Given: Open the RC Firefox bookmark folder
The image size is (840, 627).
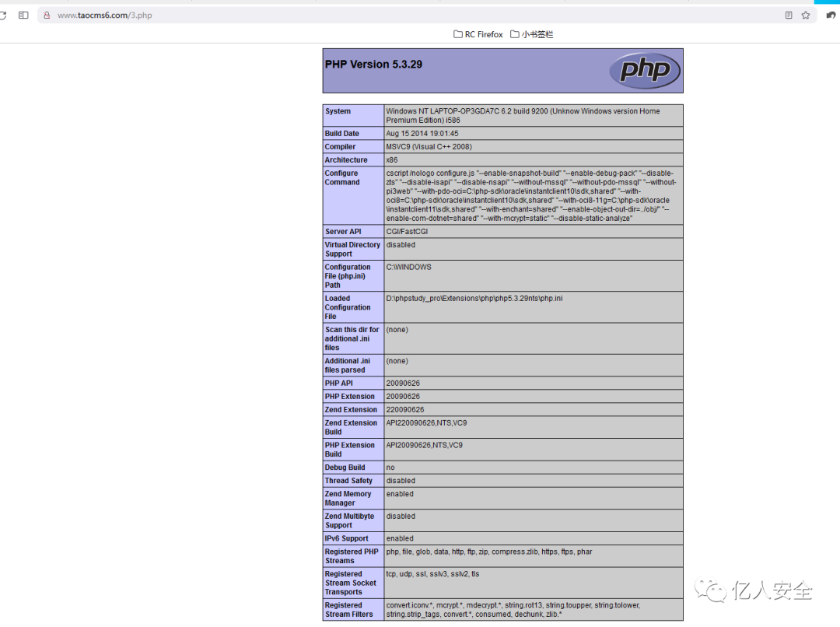Looking at the screenshot, I should (478, 34).
